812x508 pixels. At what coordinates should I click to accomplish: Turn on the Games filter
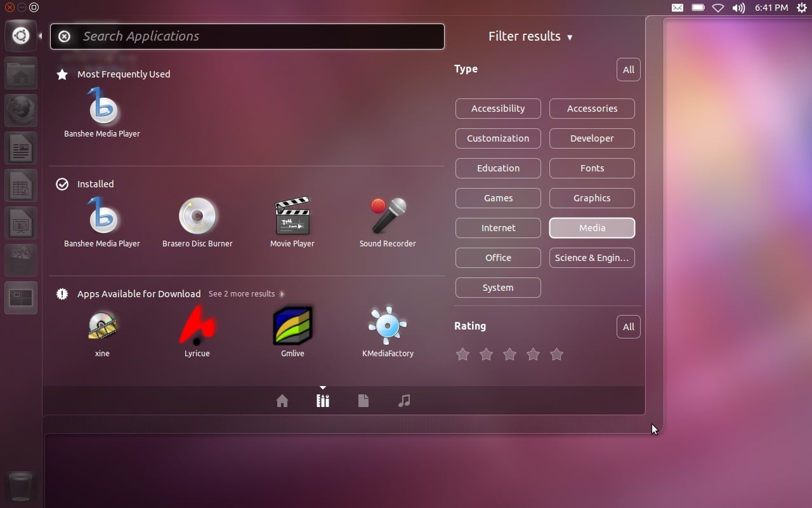(498, 198)
